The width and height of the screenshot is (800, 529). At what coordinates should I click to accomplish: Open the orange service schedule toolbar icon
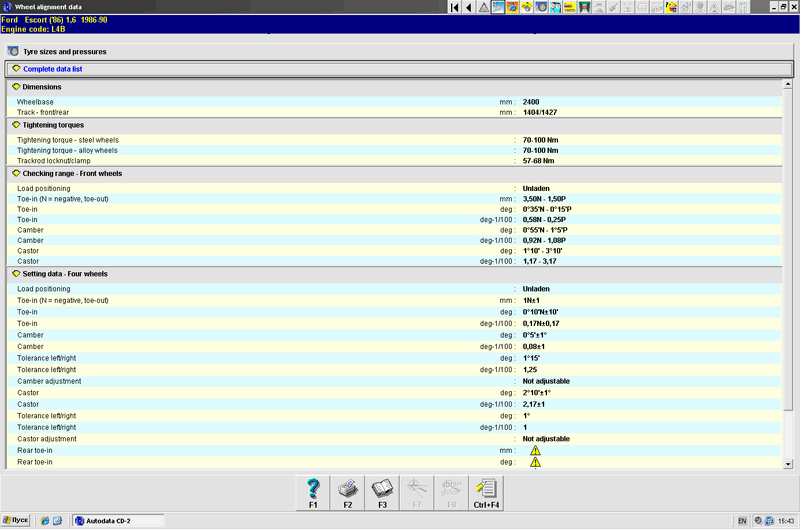pyautogui.click(x=512, y=7)
